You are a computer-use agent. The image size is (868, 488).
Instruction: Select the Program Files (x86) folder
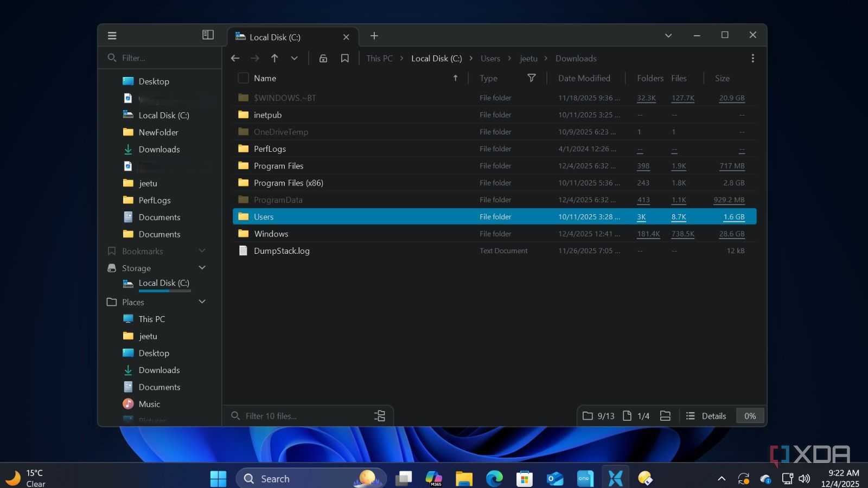494,183
